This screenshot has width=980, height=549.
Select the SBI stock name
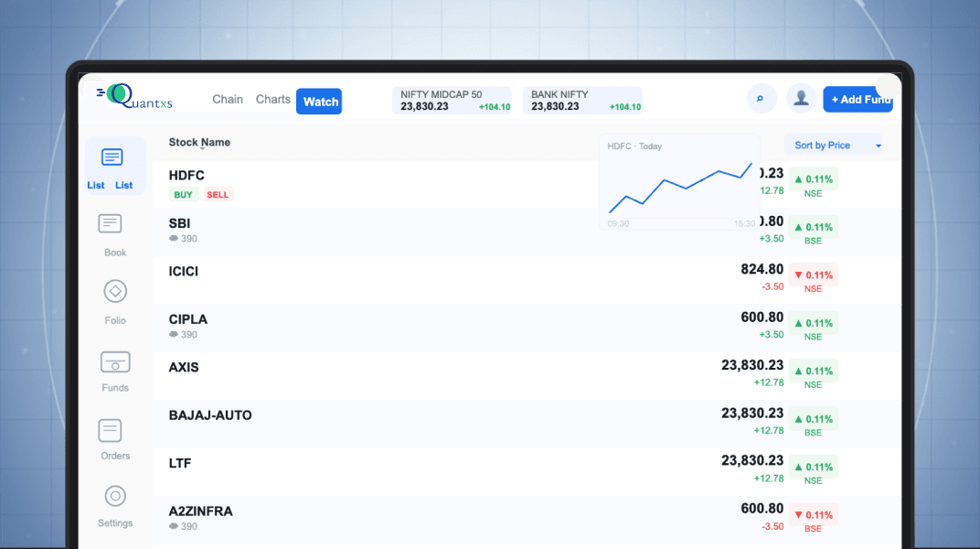[x=179, y=224]
